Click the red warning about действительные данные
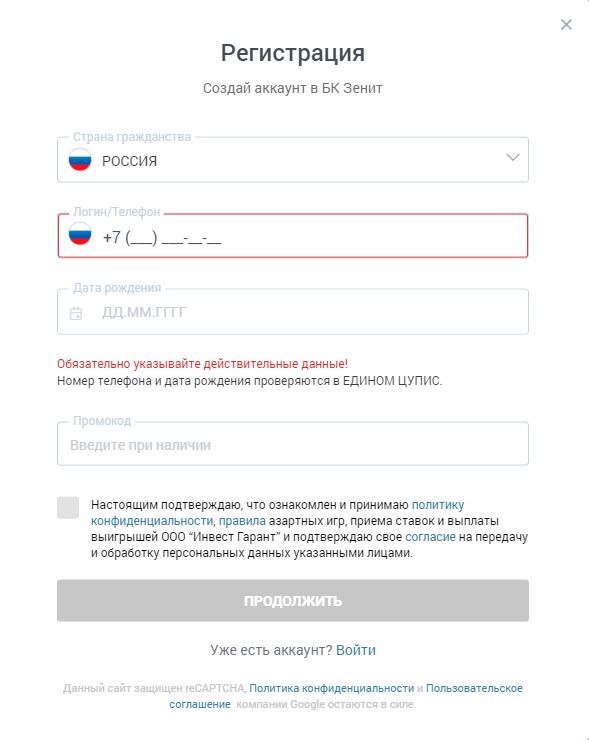 (202, 364)
